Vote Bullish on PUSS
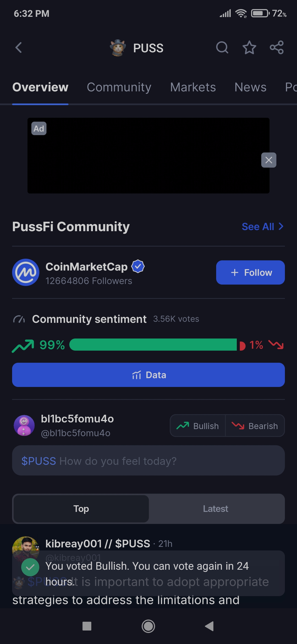The image size is (297, 644). tap(198, 426)
